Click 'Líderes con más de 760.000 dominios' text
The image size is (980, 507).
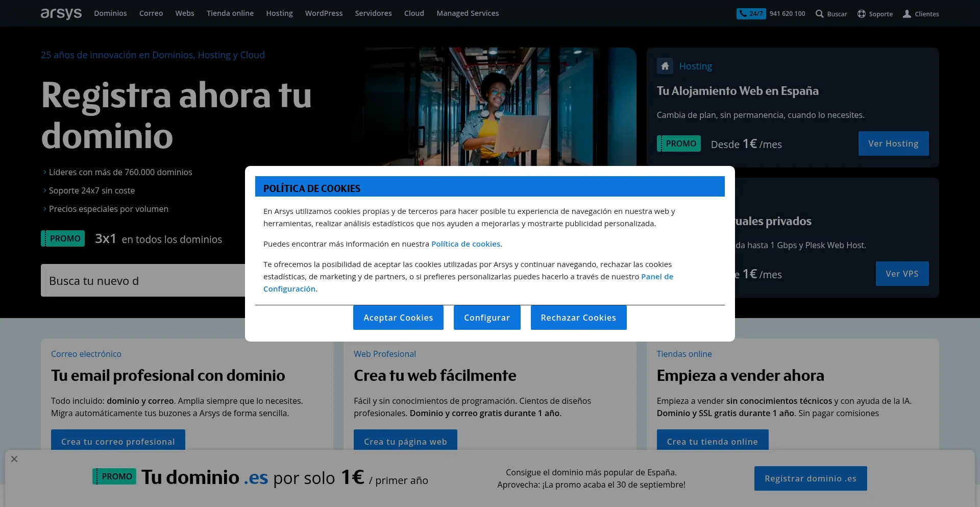(x=120, y=172)
